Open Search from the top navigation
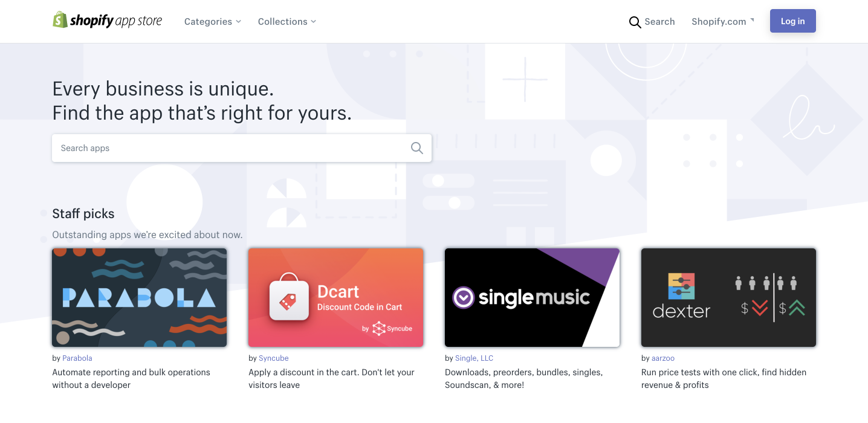 pyautogui.click(x=652, y=22)
